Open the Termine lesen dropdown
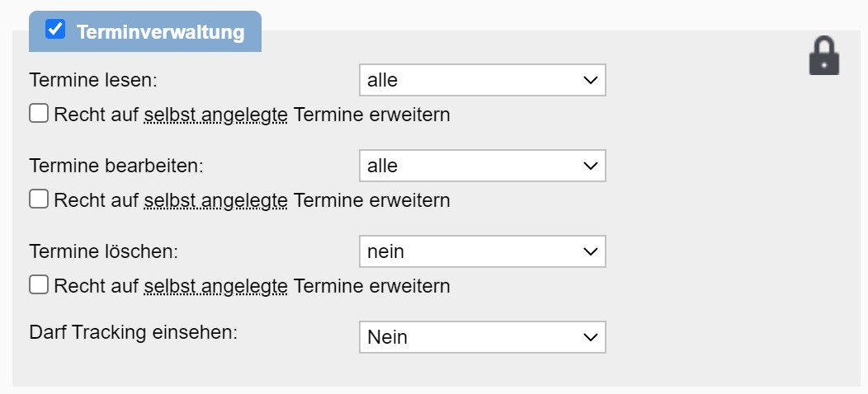The image size is (868, 394). [482, 80]
